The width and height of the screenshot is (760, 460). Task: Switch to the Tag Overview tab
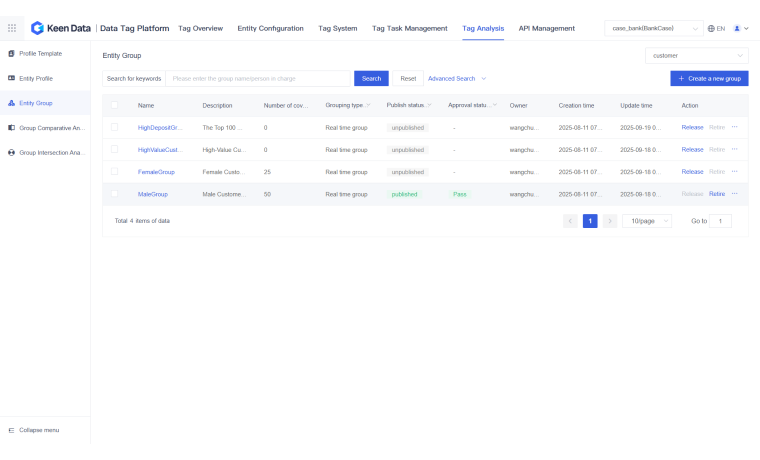(200, 28)
